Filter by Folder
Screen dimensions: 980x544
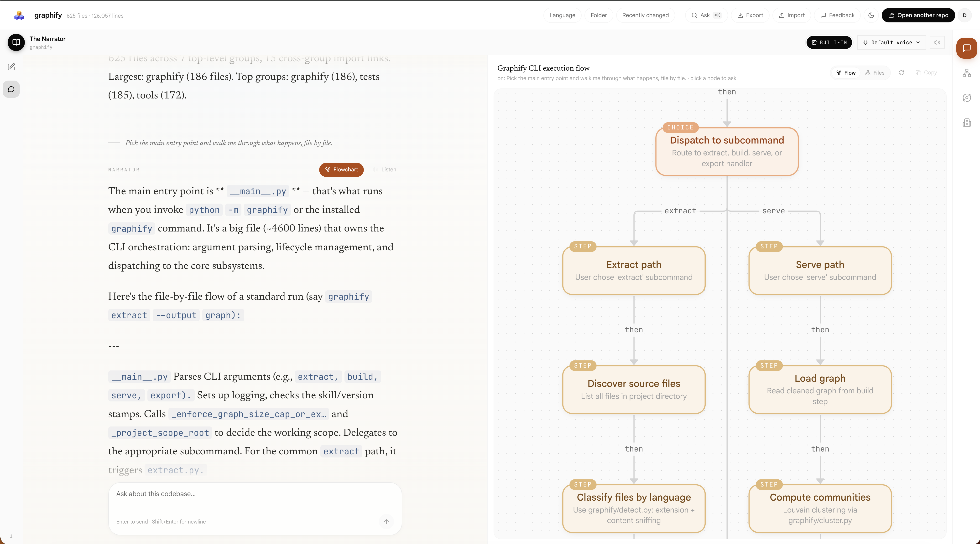coord(599,15)
